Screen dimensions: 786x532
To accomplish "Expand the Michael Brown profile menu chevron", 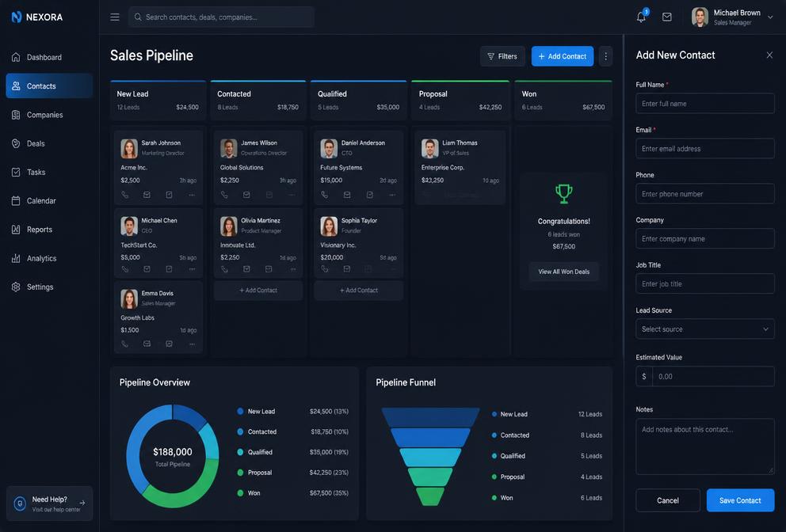I will click(x=770, y=17).
